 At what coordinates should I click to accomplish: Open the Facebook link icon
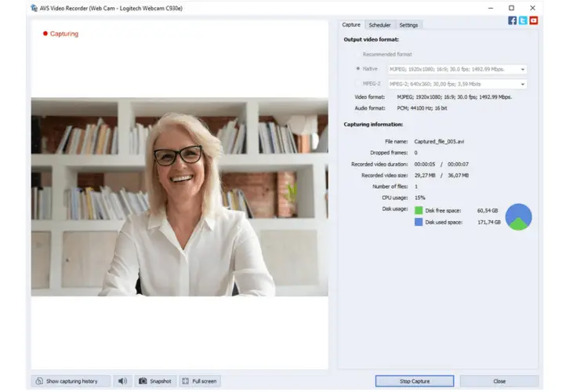pos(513,20)
